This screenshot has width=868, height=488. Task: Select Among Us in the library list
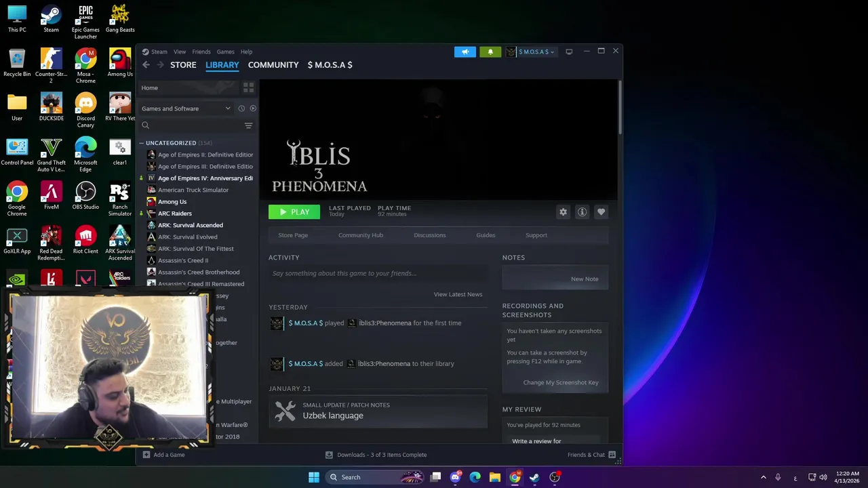tap(172, 201)
